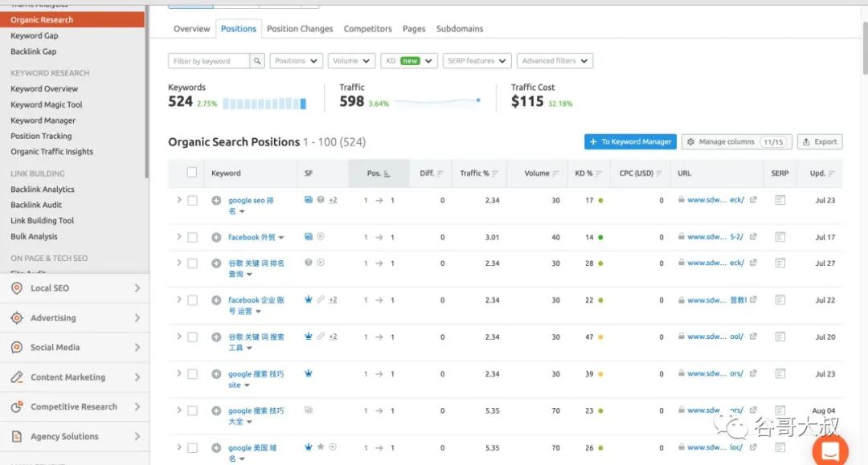Viewport: 868px width, 465px height.
Task: Open external link icon for facebook 外贸 URL
Action: [x=753, y=237]
